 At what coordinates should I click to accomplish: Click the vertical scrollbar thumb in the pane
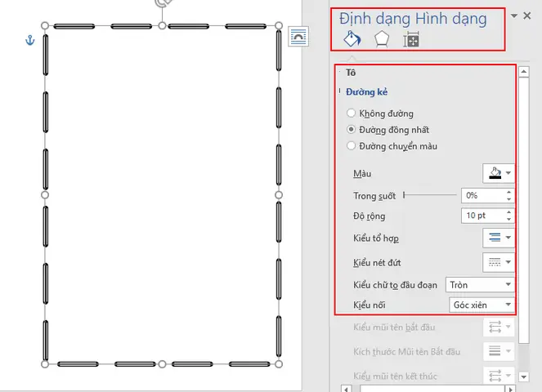coord(524,211)
